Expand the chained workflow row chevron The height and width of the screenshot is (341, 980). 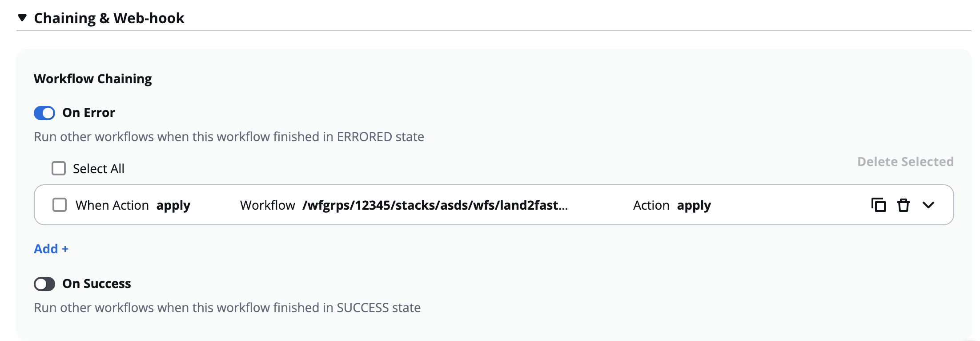coord(928,205)
